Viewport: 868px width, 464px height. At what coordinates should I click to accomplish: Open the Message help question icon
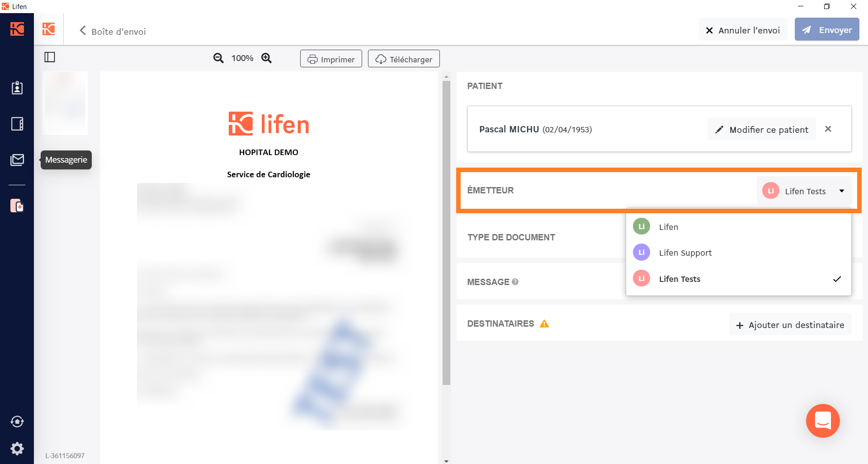tap(515, 281)
